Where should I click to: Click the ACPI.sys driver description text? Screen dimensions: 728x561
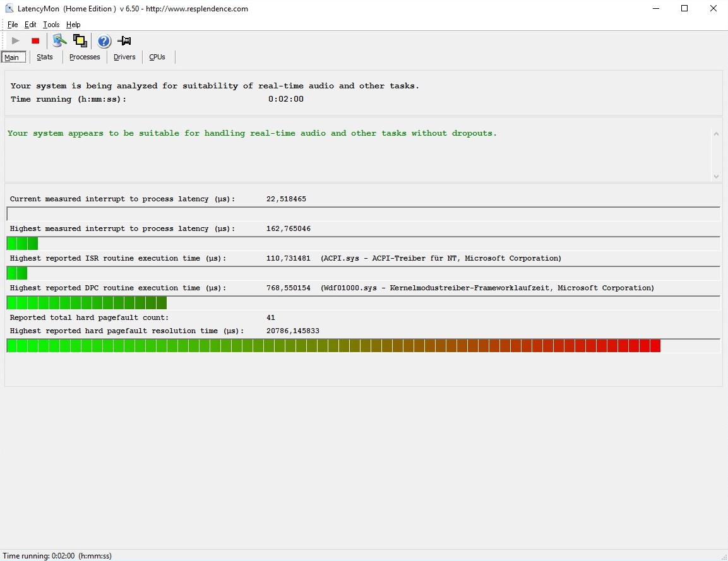point(441,259)
